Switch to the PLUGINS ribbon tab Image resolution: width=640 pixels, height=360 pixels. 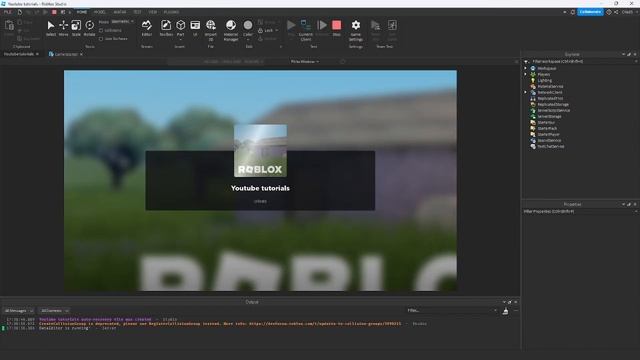pyautogui.click(x=171, y=12)
